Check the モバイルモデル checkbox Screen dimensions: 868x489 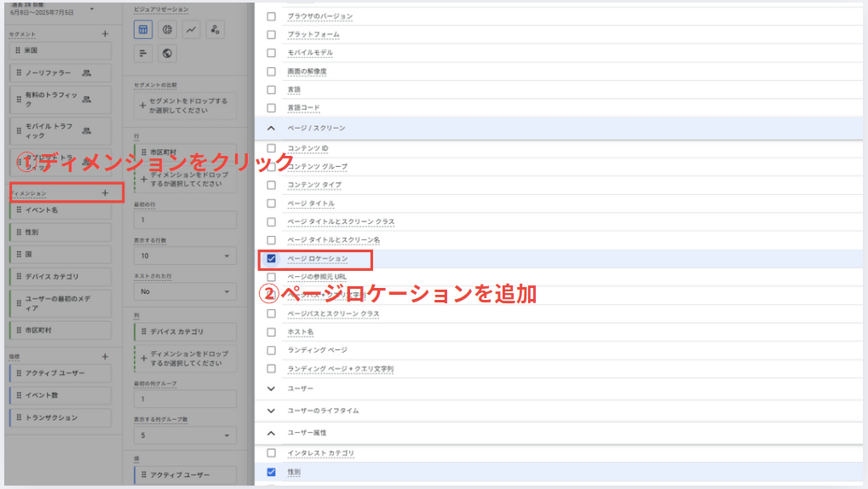point(271,53)
